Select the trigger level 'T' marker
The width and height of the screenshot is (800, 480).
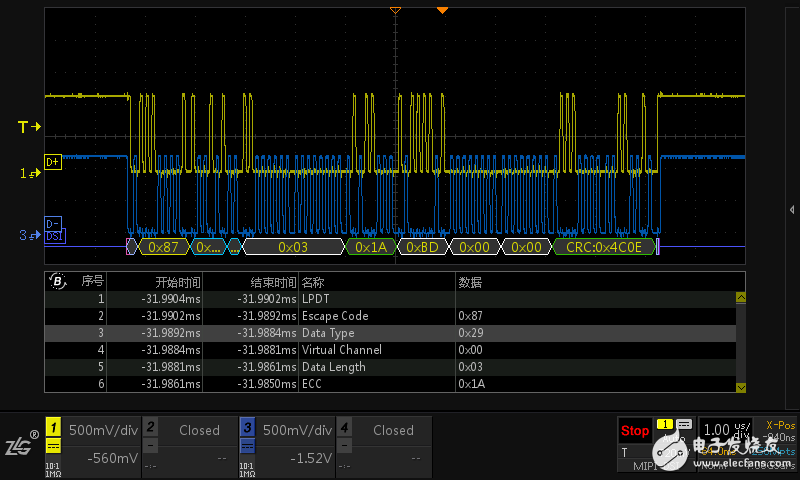(28, 127)
